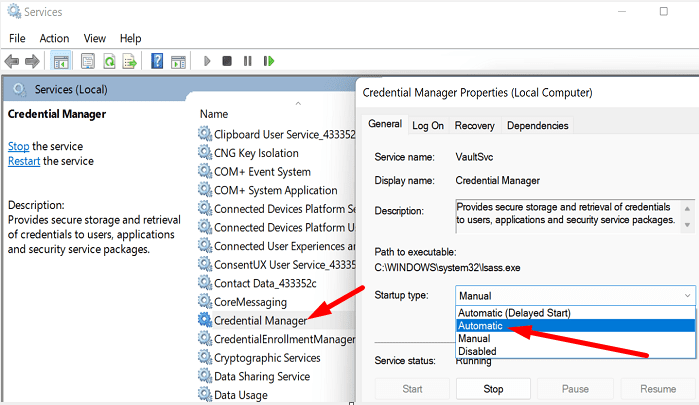This screenshot has height=405, width=699.
Task: Click the ConsentUX User Service gear icon
Action: point(205,264)
